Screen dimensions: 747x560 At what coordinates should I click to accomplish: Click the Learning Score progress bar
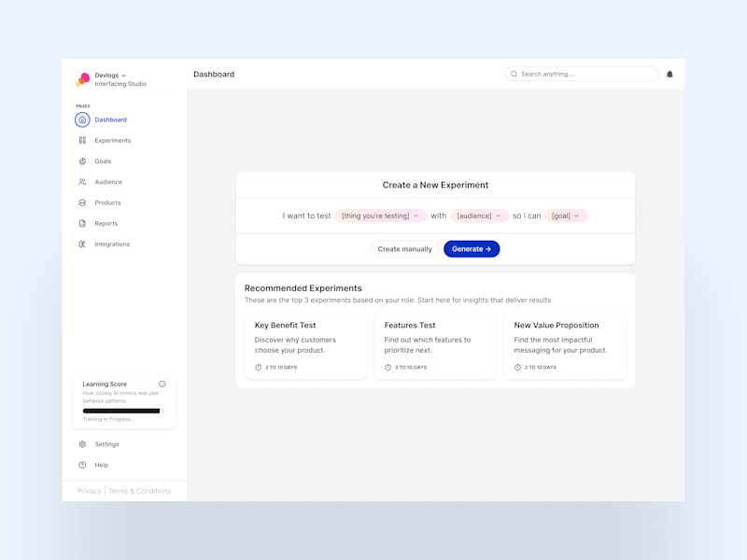[124, 411]
